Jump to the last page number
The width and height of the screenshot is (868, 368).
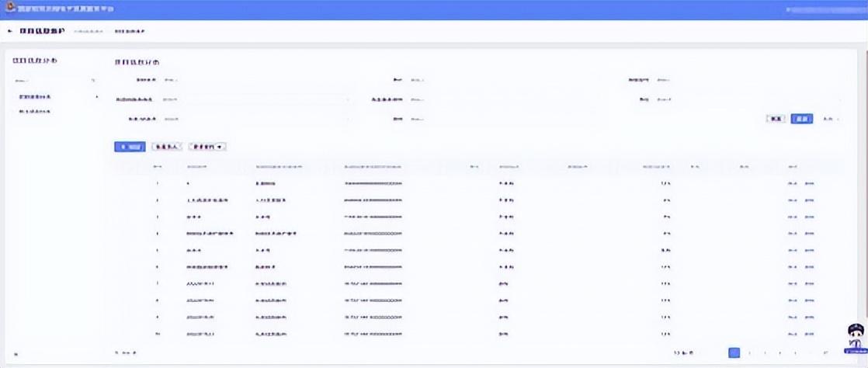pyautogui.click(x=825, y=352)
